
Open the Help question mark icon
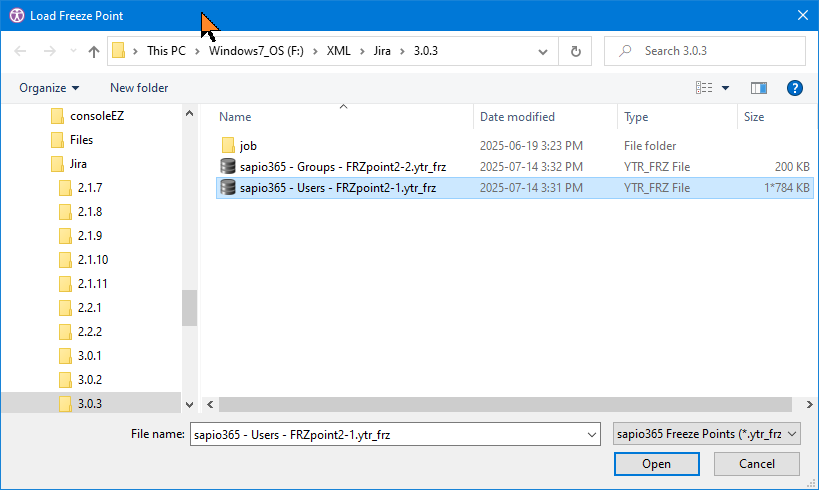tap(795, 88)
